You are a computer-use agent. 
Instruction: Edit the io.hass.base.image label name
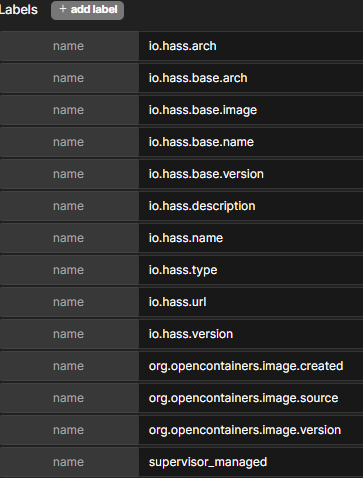(x=251, y=110)
